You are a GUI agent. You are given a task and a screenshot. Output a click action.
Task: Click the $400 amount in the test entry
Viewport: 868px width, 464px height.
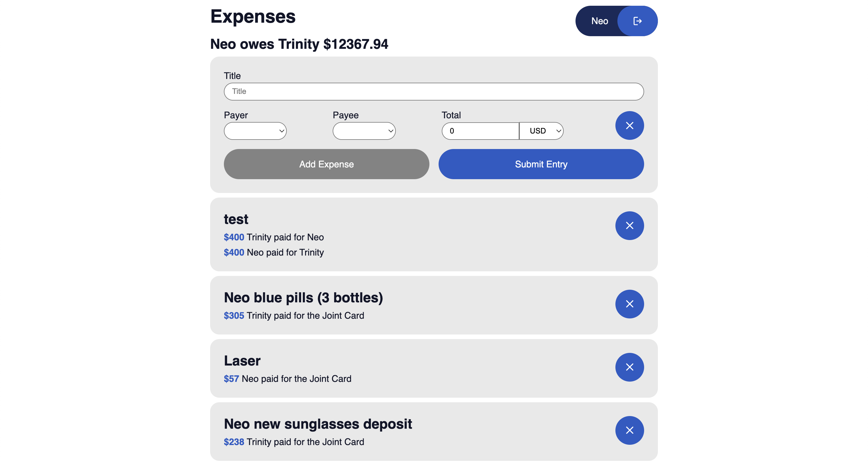pos(234,237)
